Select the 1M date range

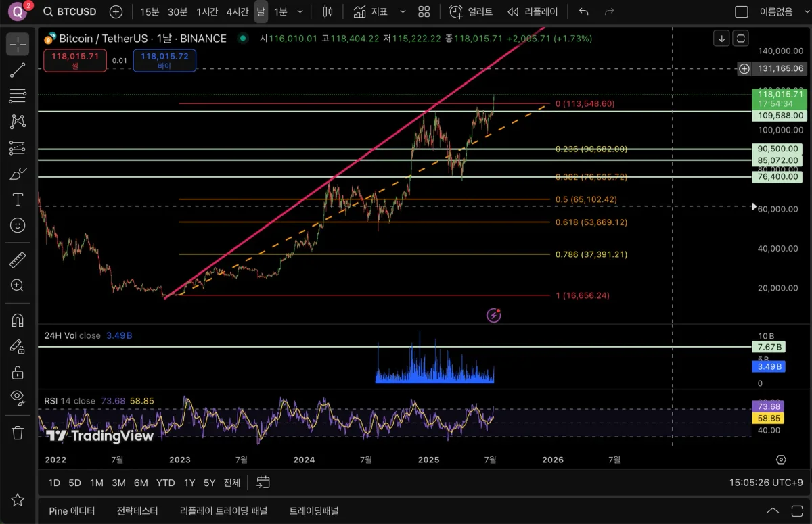tap(96, 483)
